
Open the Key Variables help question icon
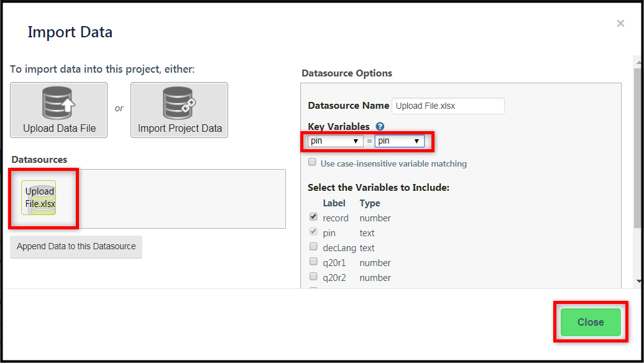pyautogui.click(x=380, y=126)
